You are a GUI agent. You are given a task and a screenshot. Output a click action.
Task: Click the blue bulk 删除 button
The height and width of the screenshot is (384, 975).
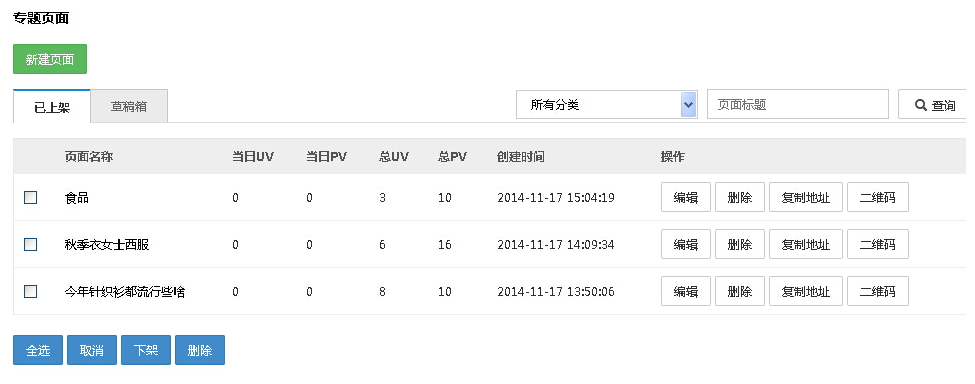coord(200,350)
